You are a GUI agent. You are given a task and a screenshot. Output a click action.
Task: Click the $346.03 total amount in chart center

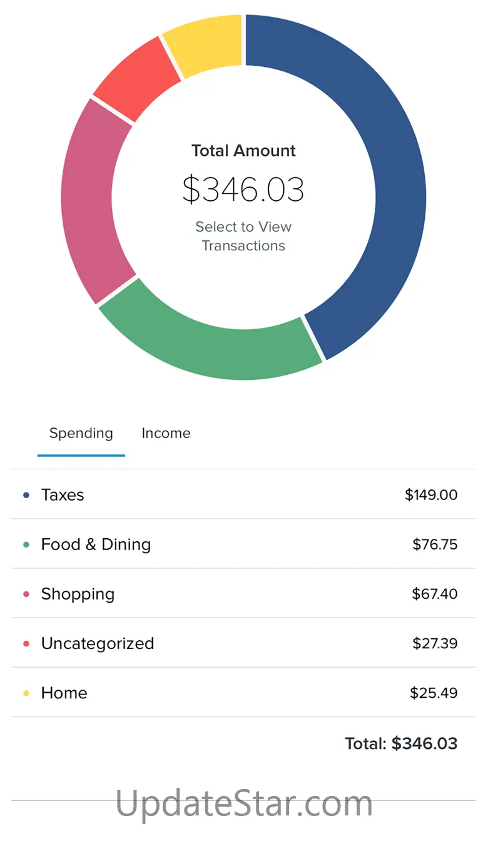pyautogui.click(x=243, y=190)
